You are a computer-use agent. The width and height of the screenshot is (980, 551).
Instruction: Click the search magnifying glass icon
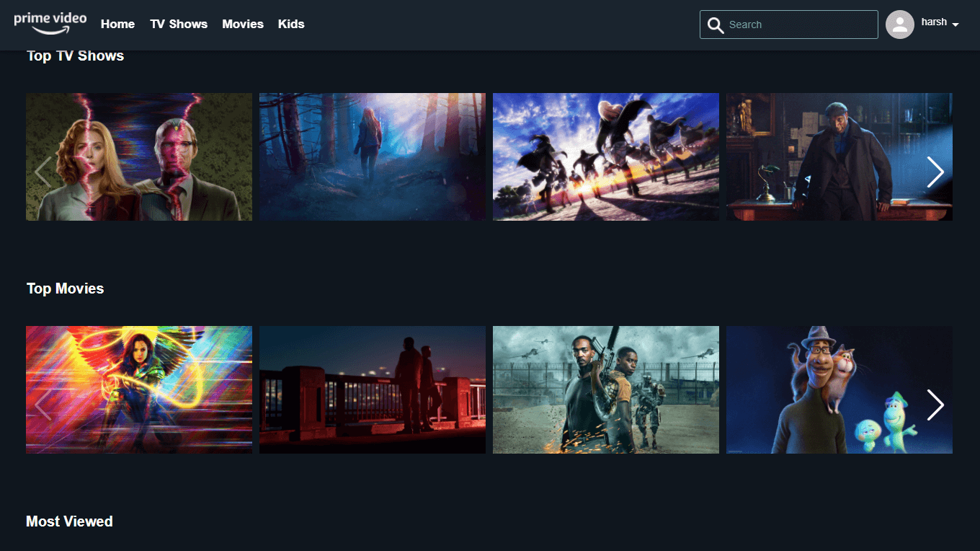715,25
